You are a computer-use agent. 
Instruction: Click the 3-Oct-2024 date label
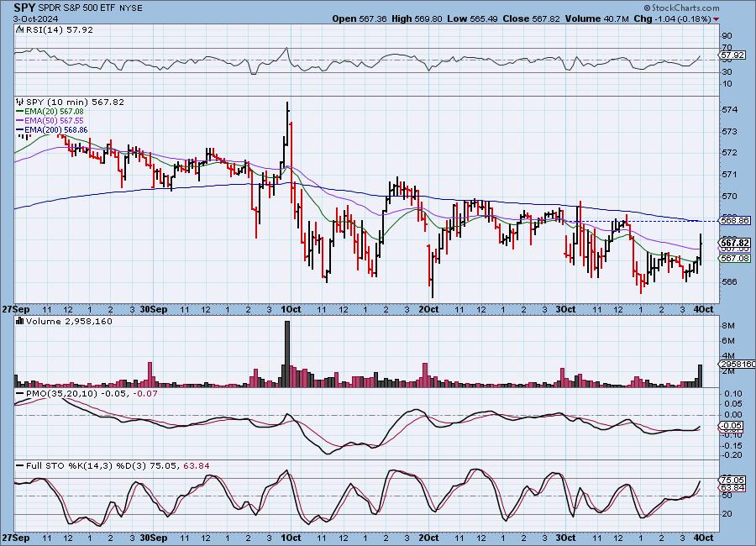point(35,18)
